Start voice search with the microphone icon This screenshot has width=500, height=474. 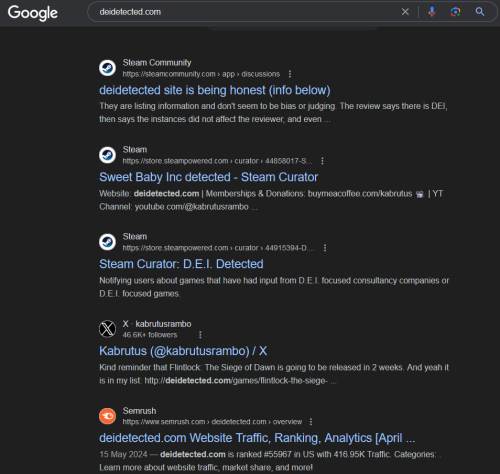click(432, 12)
